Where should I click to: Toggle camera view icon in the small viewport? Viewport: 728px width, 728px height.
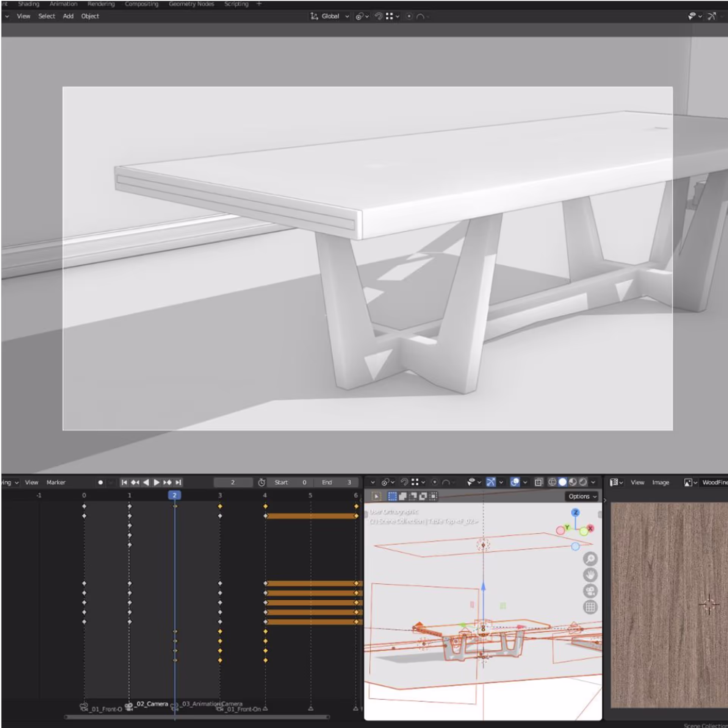(x=590, y=591)
